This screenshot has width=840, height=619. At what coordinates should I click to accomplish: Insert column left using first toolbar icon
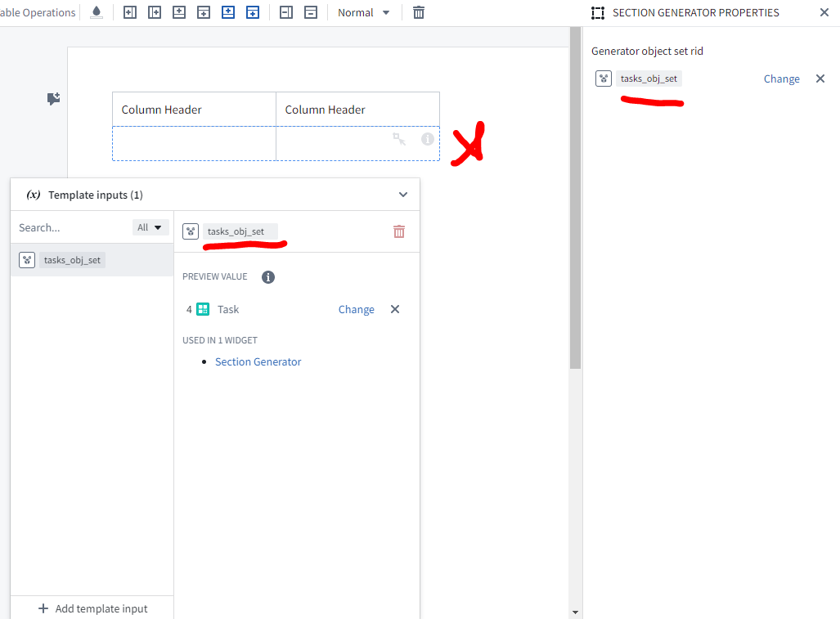[x=130, y=12]
